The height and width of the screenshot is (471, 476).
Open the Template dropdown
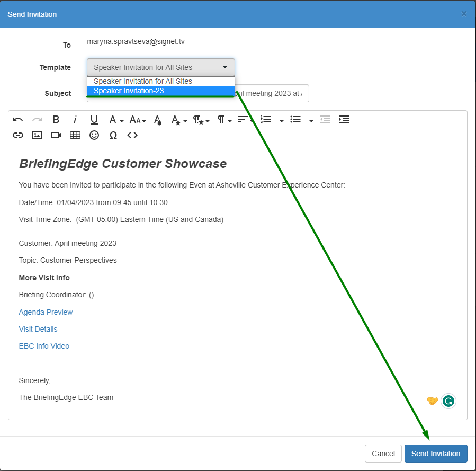(161, 67)
